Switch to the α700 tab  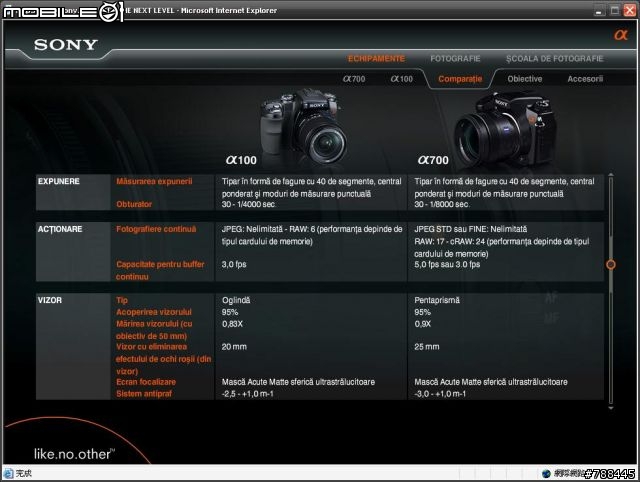click(354, 79)
